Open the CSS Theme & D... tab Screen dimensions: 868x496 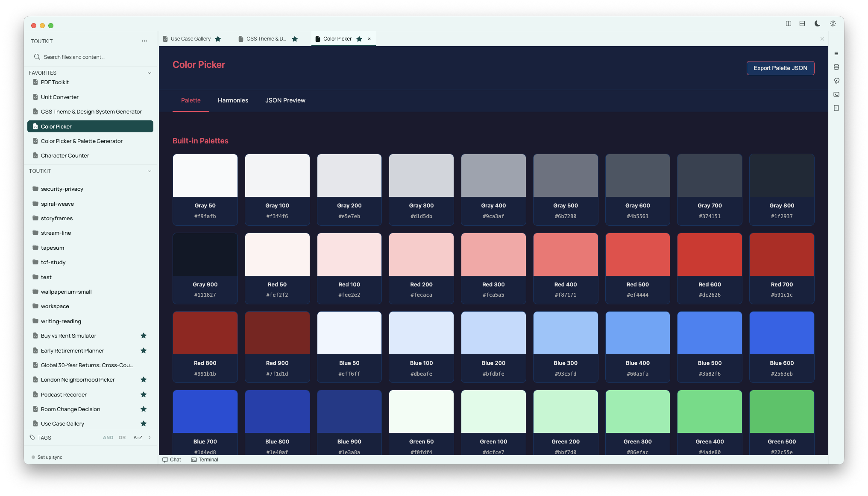(266, 39)
